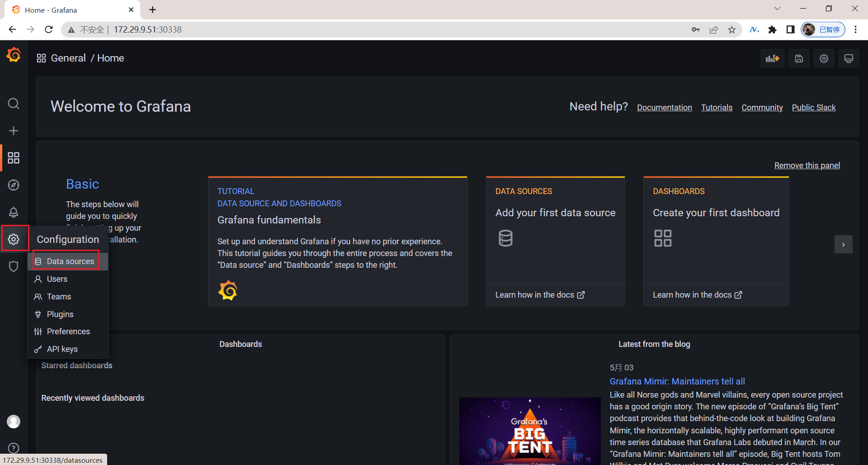Click the General breadcrumb
Image resolution: width=868 pixels, height=465 pixels.
(x=68, y=58)
